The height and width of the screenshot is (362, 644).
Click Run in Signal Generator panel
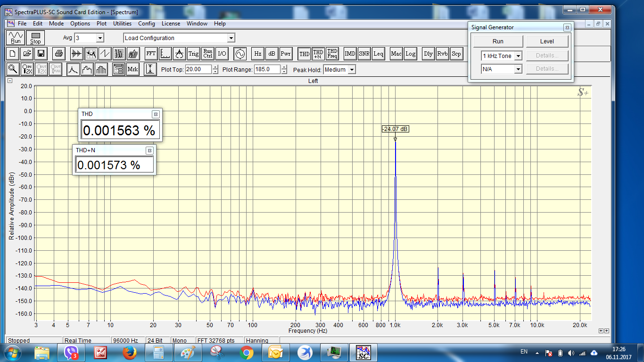(x=498, y=41)
